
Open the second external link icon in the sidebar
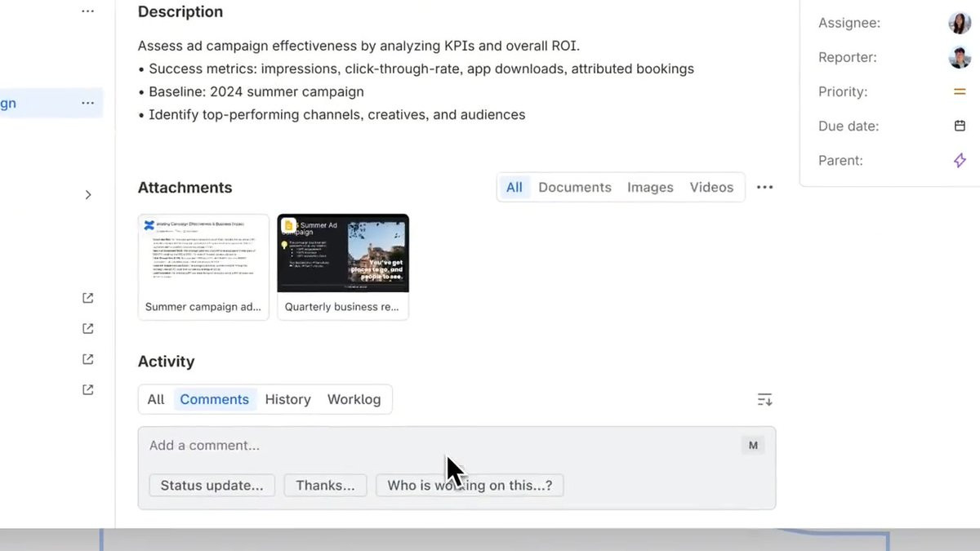click(x=88, y=328)
